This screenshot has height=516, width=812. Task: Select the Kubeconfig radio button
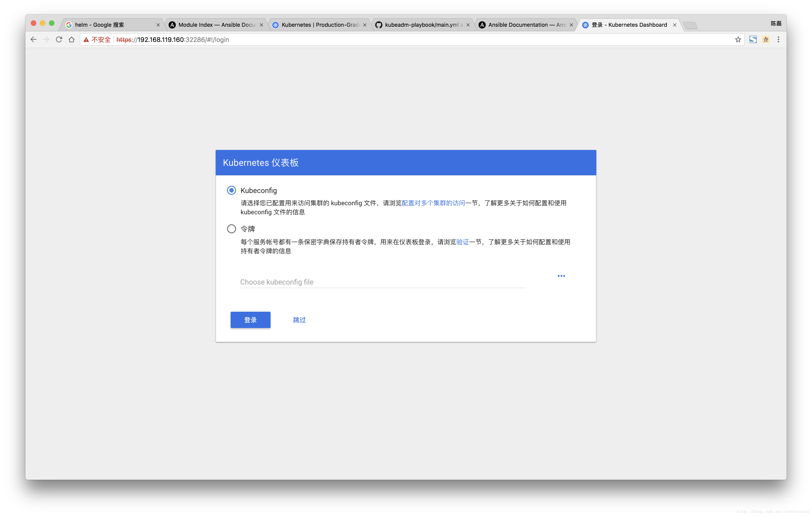coord(231,190)
